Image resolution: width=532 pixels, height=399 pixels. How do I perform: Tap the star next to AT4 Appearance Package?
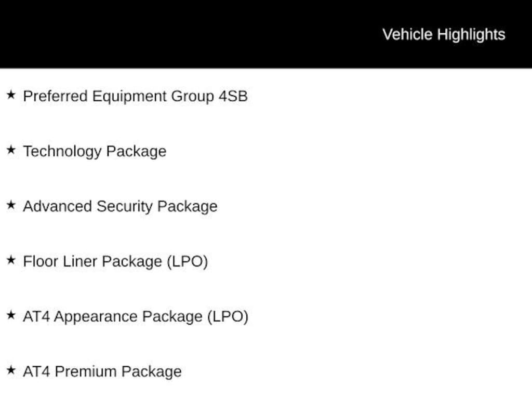(x=11, y=315)
